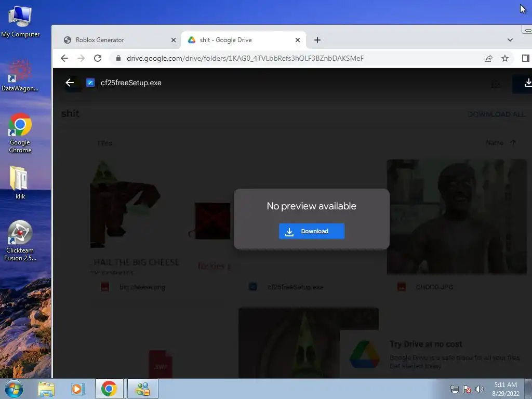Open Windows Explorer from taskbar
This screenshot has width=532, height=399.
pos(46,389)
